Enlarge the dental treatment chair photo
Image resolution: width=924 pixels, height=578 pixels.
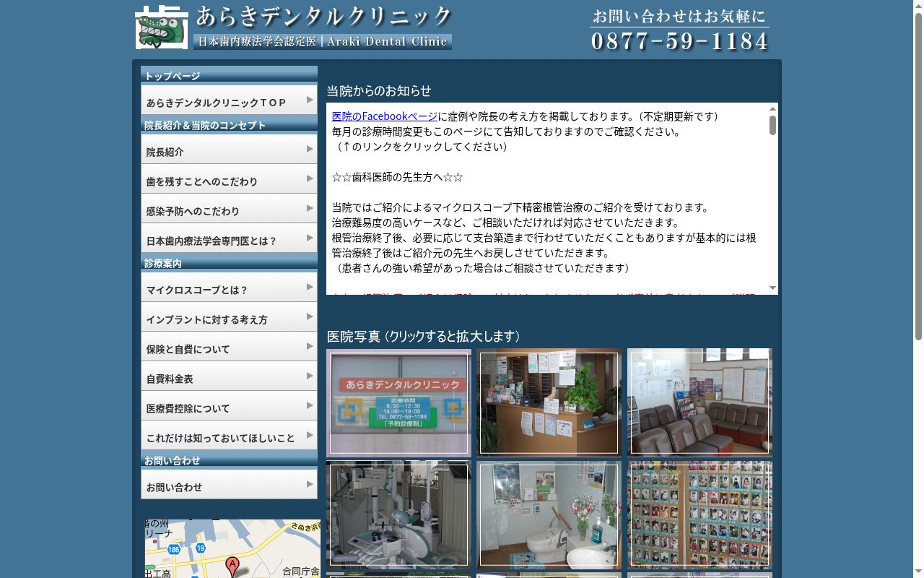click(x=398, y=515)
